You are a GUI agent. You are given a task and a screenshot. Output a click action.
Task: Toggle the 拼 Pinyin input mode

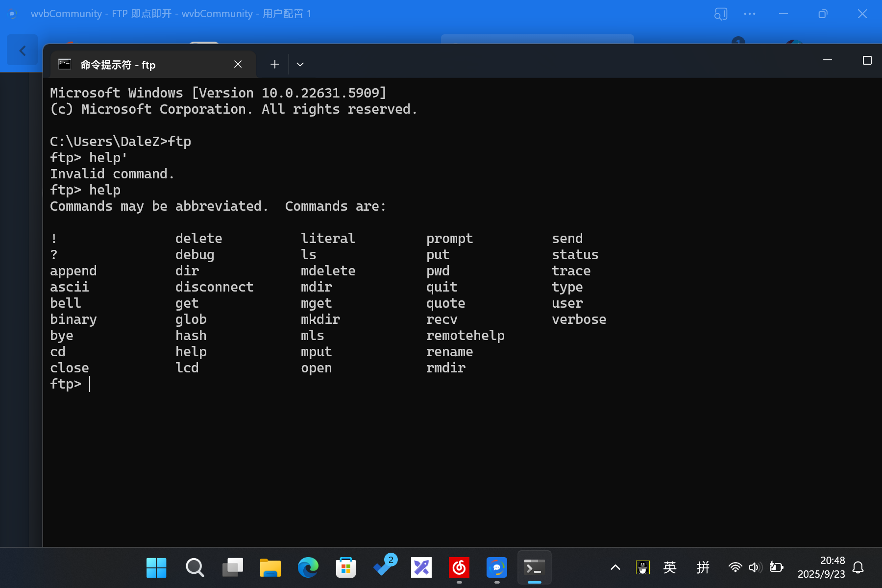[703, 567]
